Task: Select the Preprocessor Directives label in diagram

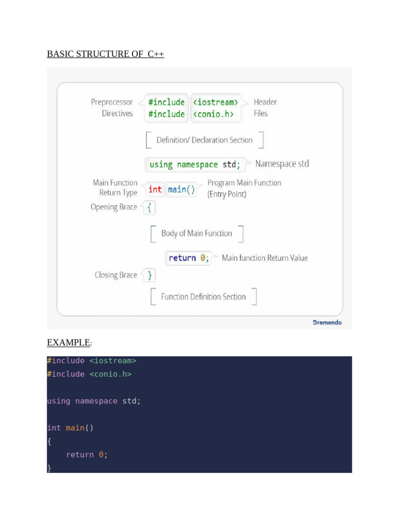Action: pos(112,108)
